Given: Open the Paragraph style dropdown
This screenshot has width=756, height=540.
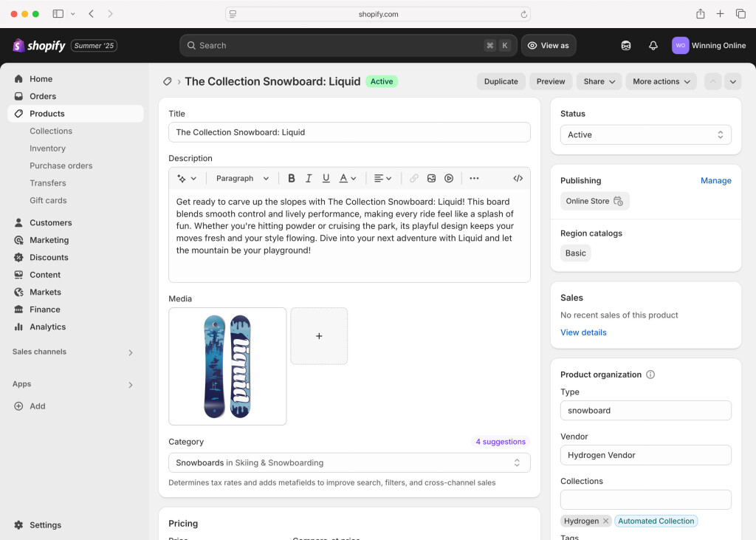Looking at the screenshot, I should coord(242,179).
